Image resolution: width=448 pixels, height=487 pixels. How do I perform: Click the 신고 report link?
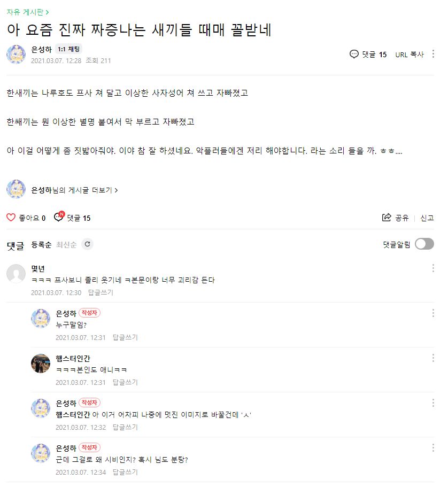coord(427,218)
